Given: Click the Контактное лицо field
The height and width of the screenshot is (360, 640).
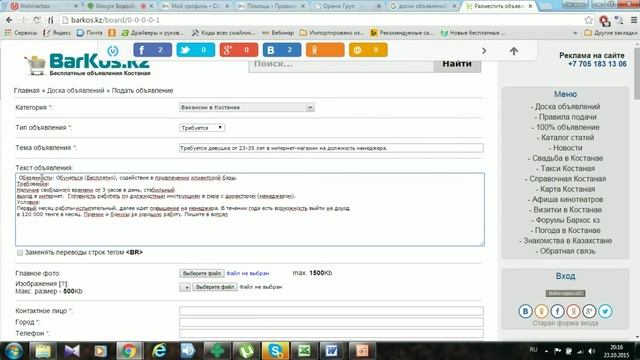Looking at the screenshot, I should [x=331, y=311].
